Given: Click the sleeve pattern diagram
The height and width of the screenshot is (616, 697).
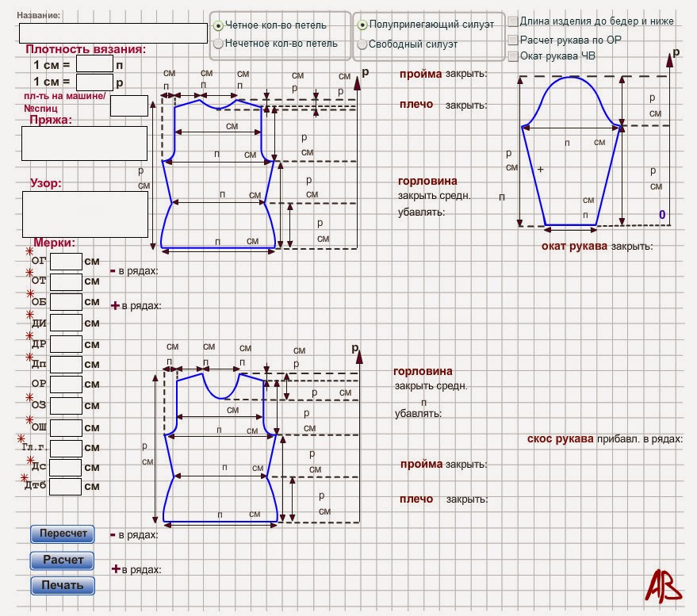Looking at the screenshot, I should [571, 152].
